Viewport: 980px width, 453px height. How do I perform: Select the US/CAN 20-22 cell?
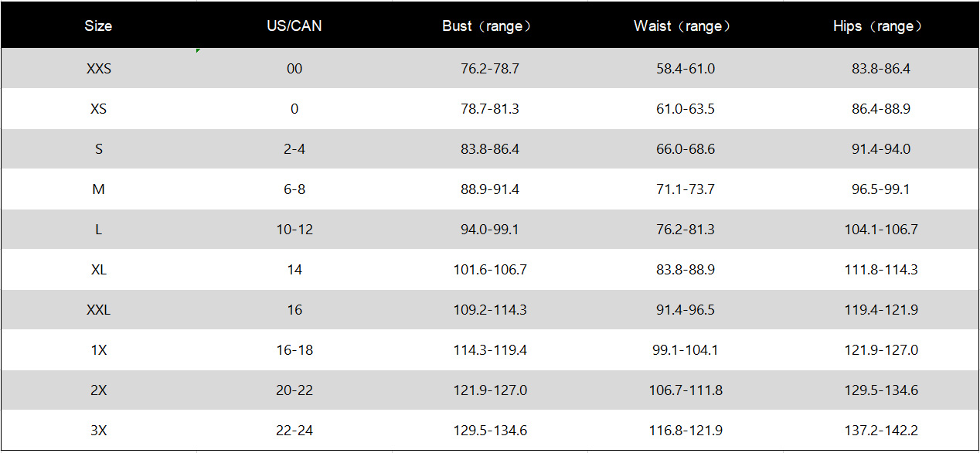[x=294, y=390]
